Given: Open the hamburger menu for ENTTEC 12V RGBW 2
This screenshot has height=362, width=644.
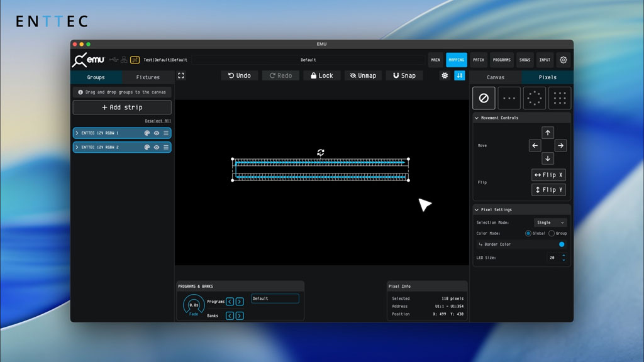Looking at the screenshot, I should (x=166, y=147).
